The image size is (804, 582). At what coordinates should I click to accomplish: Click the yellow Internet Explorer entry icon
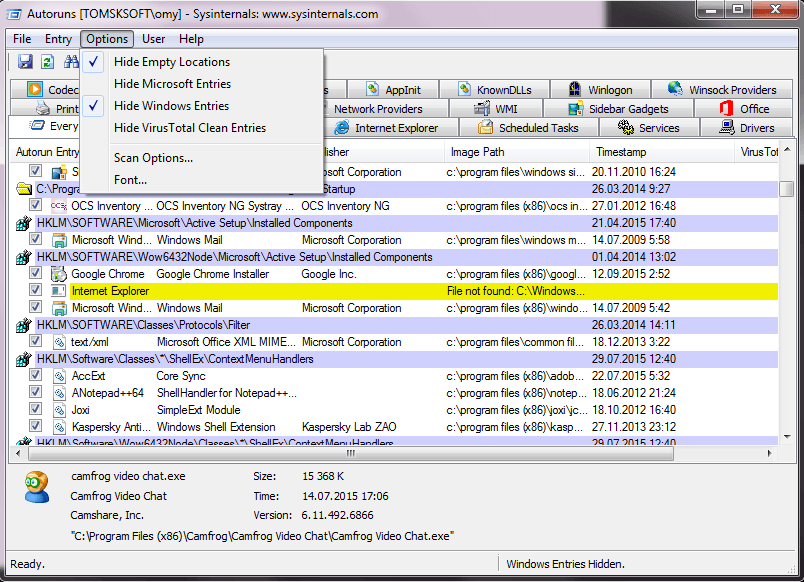click(x=59, y=291)
